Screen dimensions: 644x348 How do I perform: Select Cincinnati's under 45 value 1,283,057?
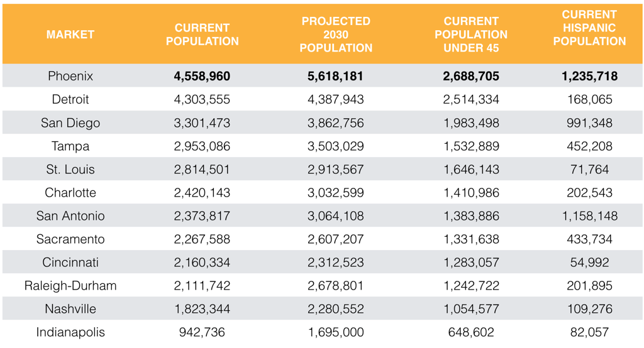(x=471, y=262)
